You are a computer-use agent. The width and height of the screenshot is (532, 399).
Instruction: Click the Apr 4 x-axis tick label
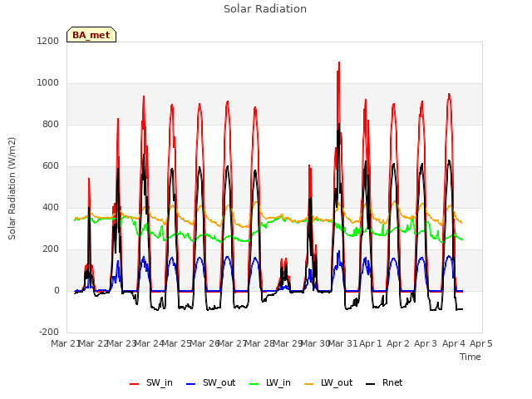click(453, 343)
